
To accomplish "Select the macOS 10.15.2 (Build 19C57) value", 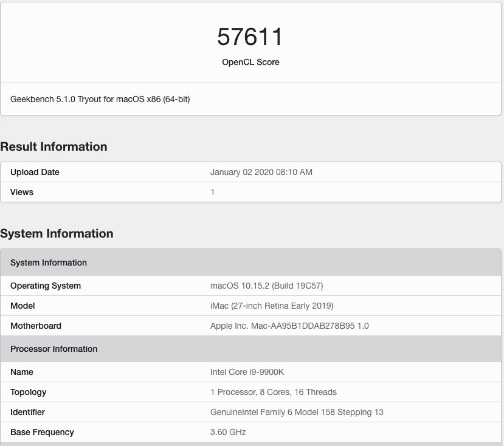I will pyautogui.click(x=266, y=286).
